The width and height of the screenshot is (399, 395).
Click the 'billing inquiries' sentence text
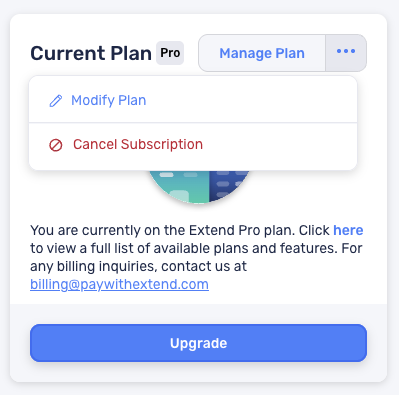coord(139,266)
